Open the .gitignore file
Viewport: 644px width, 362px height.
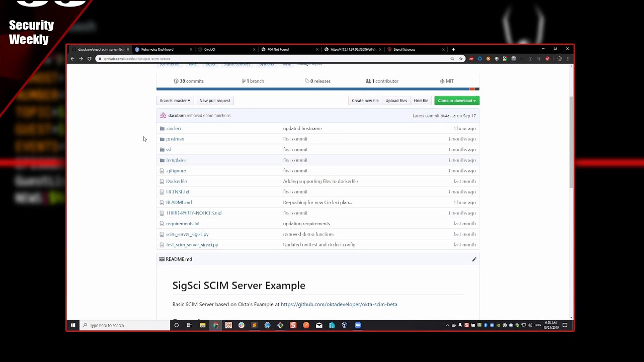[176, 170]
